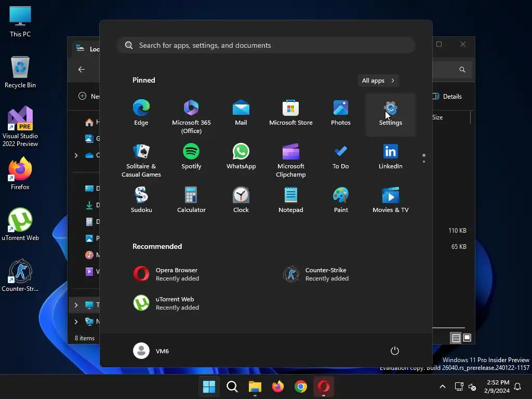The width and height of the screenshot is (532, 399).
Task: Switch File Explorer to large thumbnails view
Action: click(467, 338)
